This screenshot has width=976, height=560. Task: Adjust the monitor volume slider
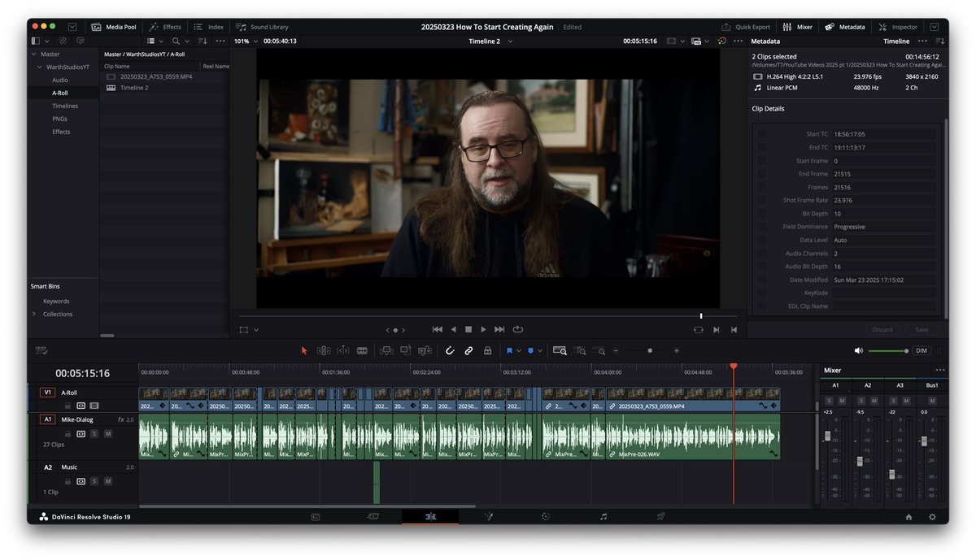[888, 351]
